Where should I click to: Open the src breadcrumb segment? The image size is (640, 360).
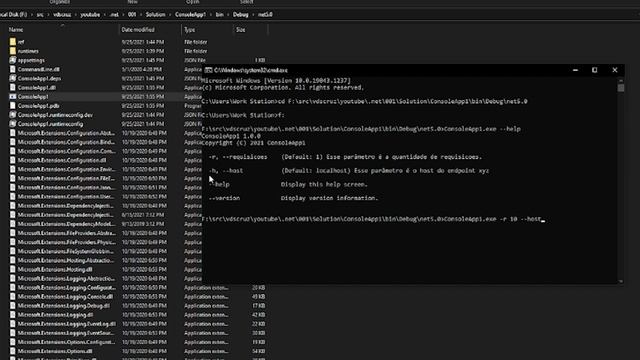tap(40, 15)
